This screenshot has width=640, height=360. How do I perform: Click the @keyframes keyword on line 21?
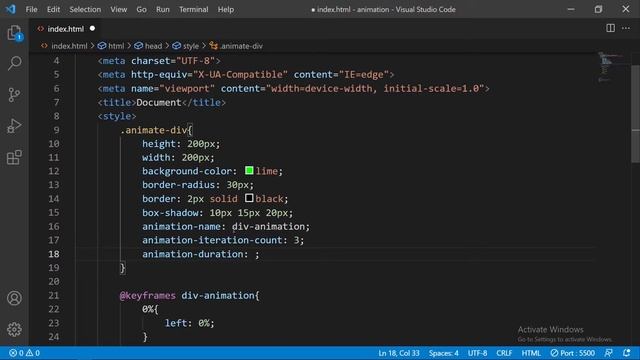(147, 295)
